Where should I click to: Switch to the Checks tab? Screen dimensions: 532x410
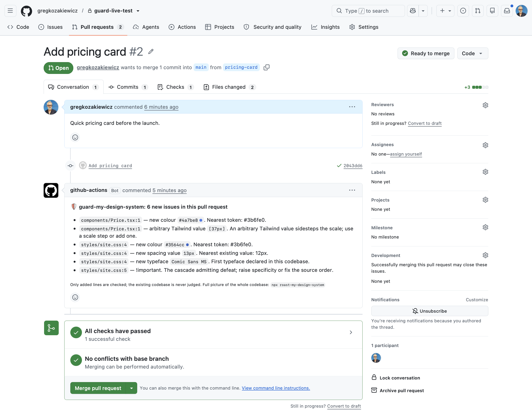click(x=175, y=87)
